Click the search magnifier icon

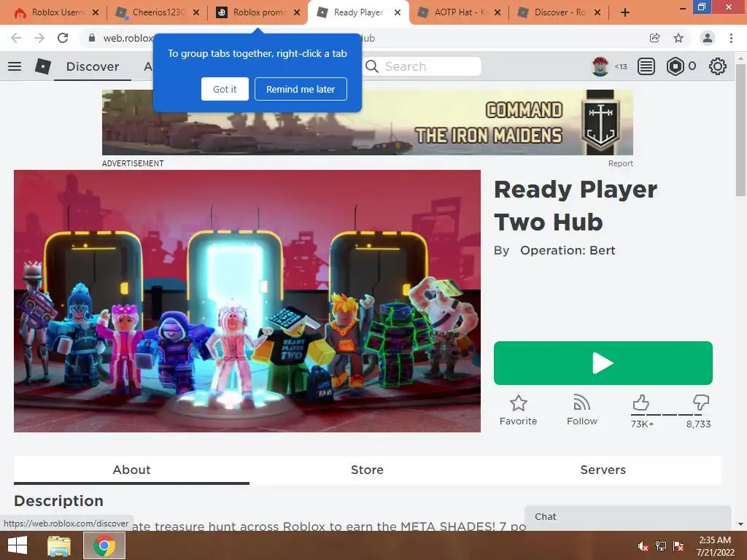click(372, 66)
